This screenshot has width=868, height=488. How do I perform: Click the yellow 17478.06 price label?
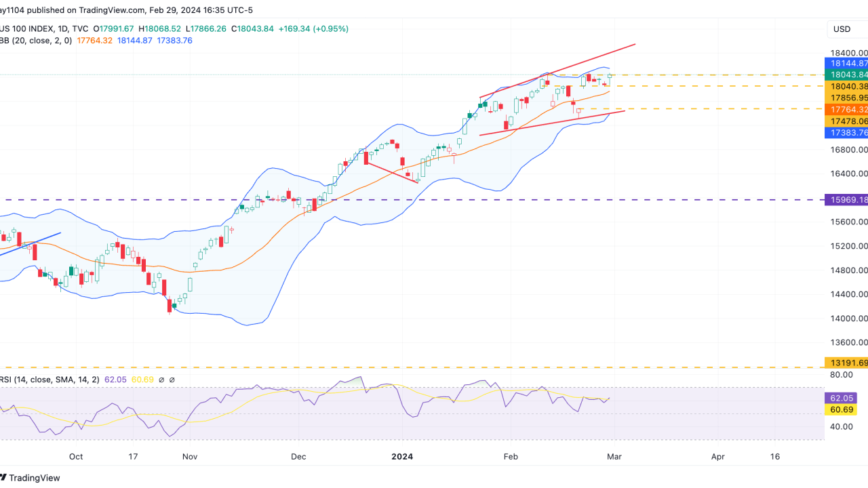tap(846, 121)
